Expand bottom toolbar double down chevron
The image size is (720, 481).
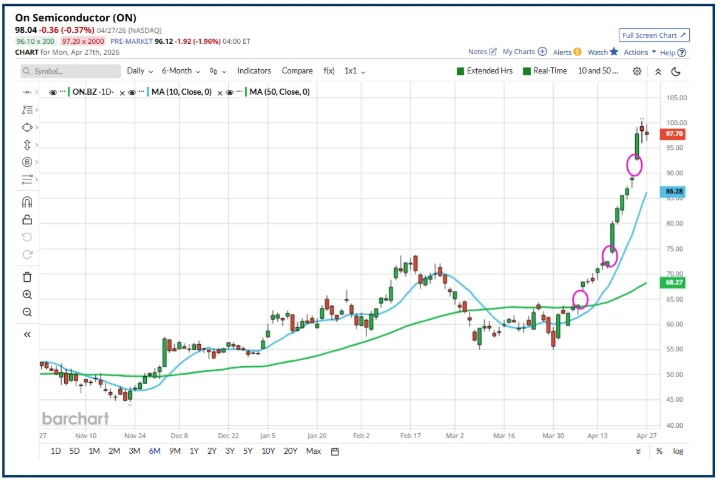click(638, 452)
